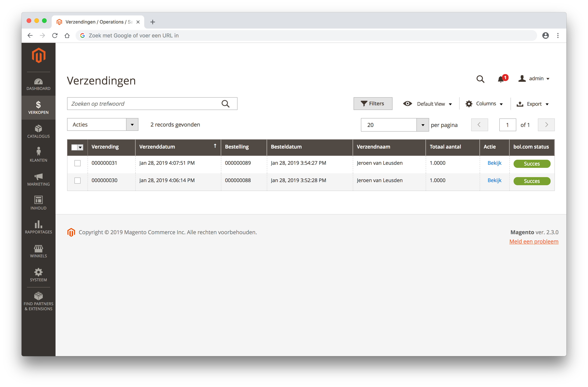The image size is (588, 387).
Task: Open a new browser tab
Action: coord(153,22)
